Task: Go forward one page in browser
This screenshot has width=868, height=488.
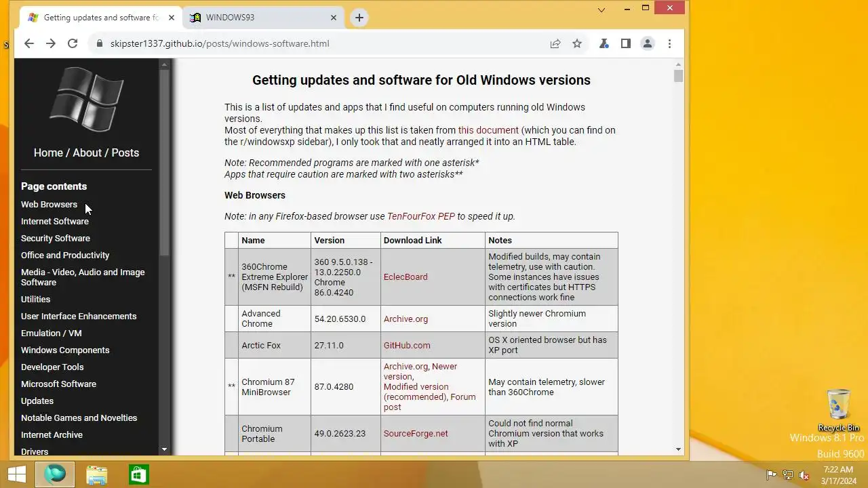Action: click(x=51, y=43)
